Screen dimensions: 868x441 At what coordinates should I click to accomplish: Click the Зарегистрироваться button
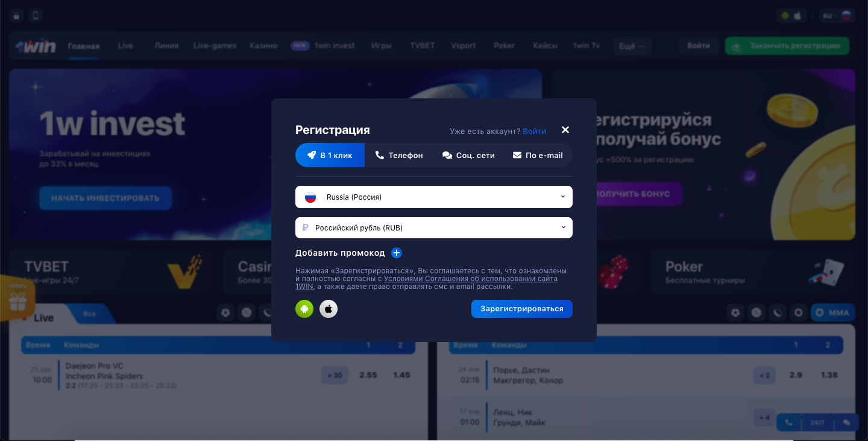pos(522,309)
